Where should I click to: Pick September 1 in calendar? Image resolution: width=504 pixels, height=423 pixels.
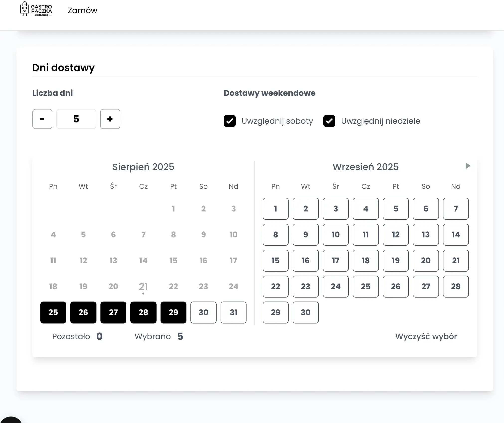tap(275, 209)
